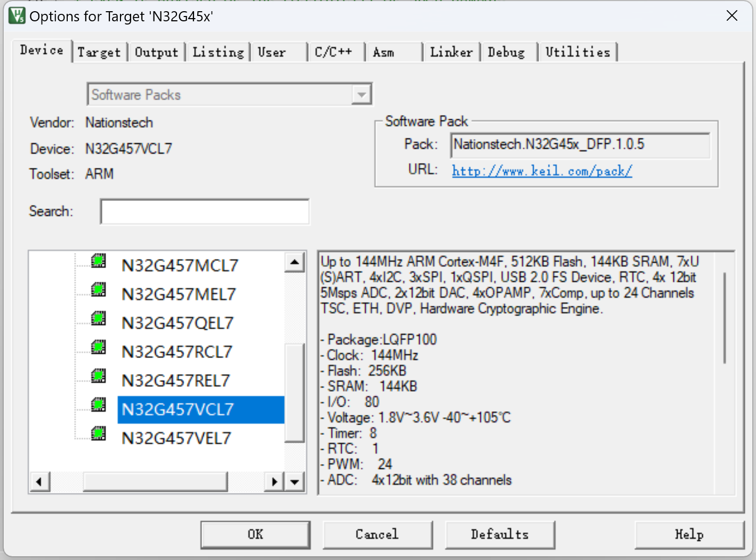Click the device list vertical scrollbar thumb

pyautogui.click(x=294, y=393)
